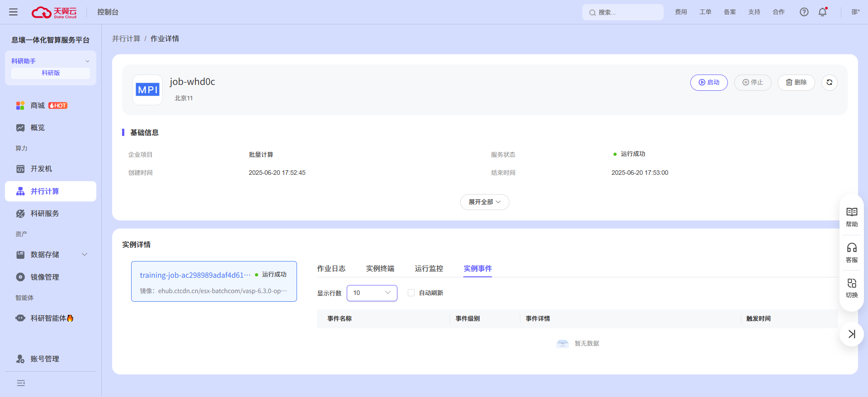868x397 pixels.
Task: Open the help question mark icon
Action: pos(804,12)
